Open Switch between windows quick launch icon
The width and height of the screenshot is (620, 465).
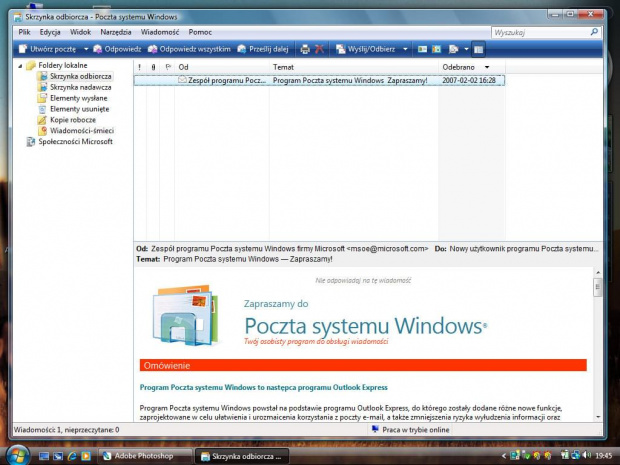58,456
